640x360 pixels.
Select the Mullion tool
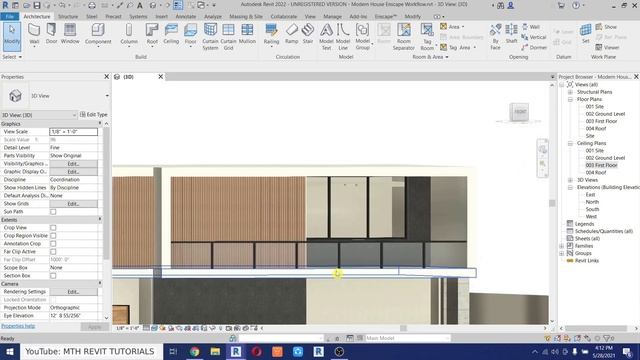point(247,34)
